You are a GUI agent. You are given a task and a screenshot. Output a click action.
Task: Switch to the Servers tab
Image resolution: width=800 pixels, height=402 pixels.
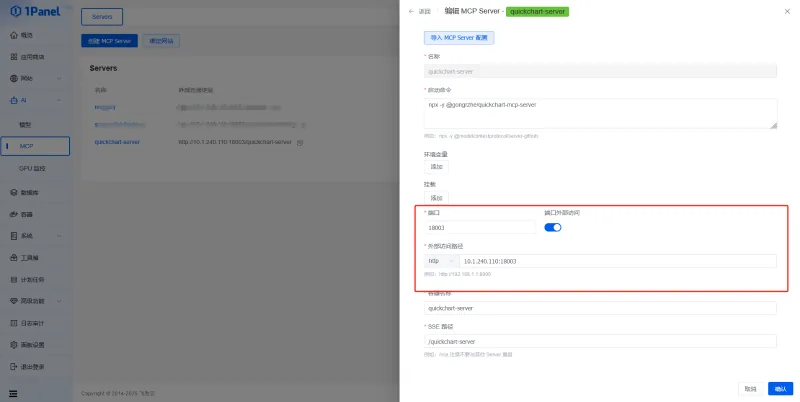coord(102,17)
